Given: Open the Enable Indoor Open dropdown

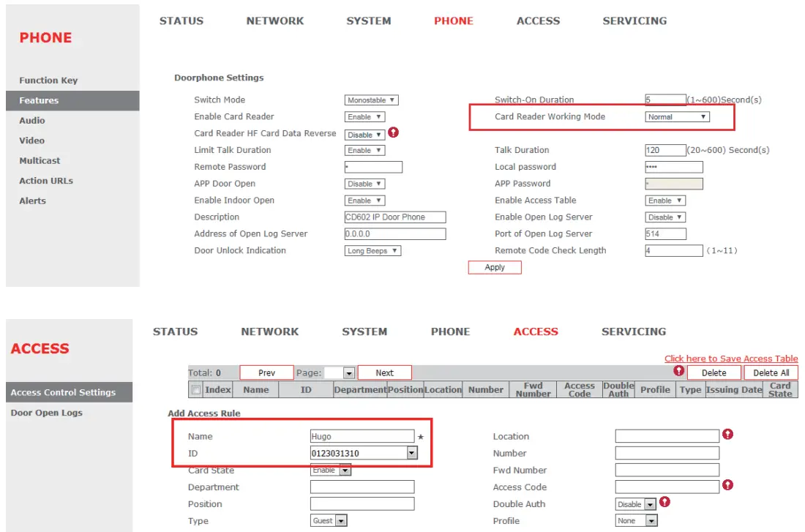Looking at the screenshot, I should (364, 201).
